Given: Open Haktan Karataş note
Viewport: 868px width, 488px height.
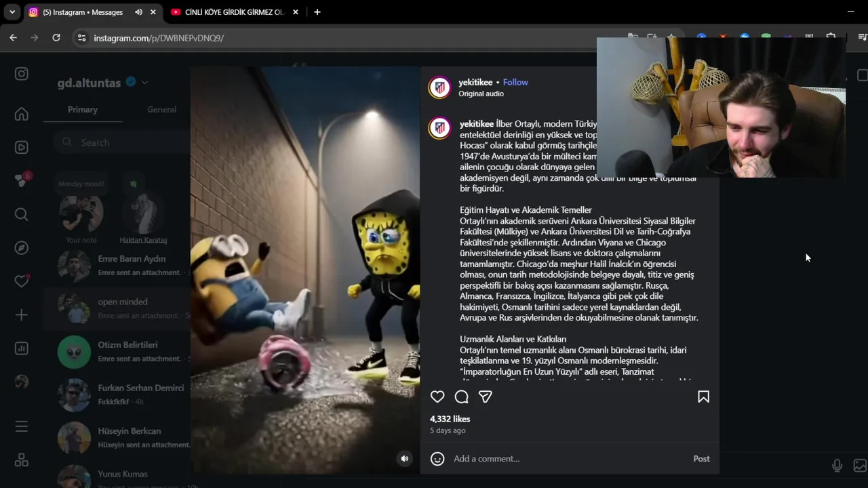Looking at the screenshot, I should tap(143, 213).
